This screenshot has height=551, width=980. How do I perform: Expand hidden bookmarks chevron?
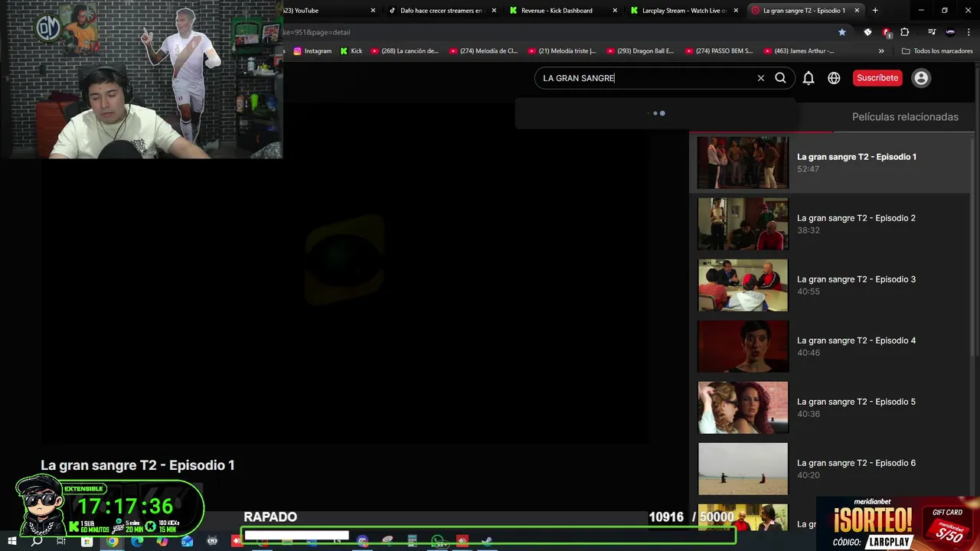coord(881,51)
